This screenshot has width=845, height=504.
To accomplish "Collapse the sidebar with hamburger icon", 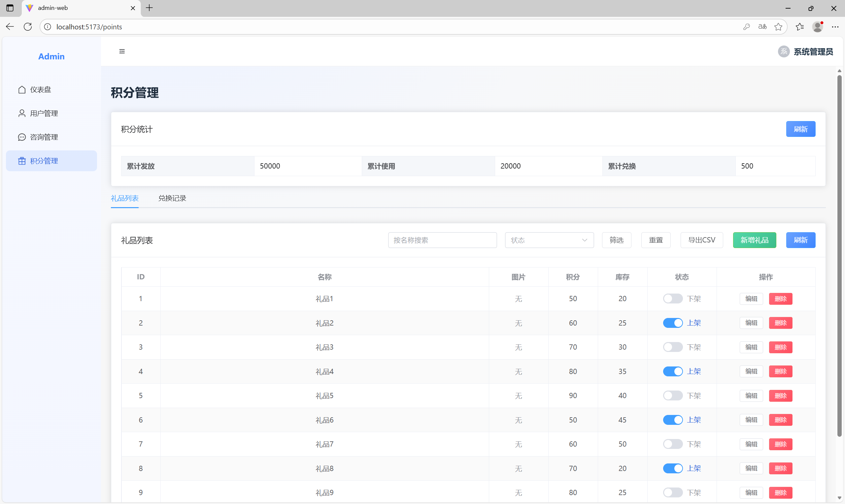I will coord(122,51).
